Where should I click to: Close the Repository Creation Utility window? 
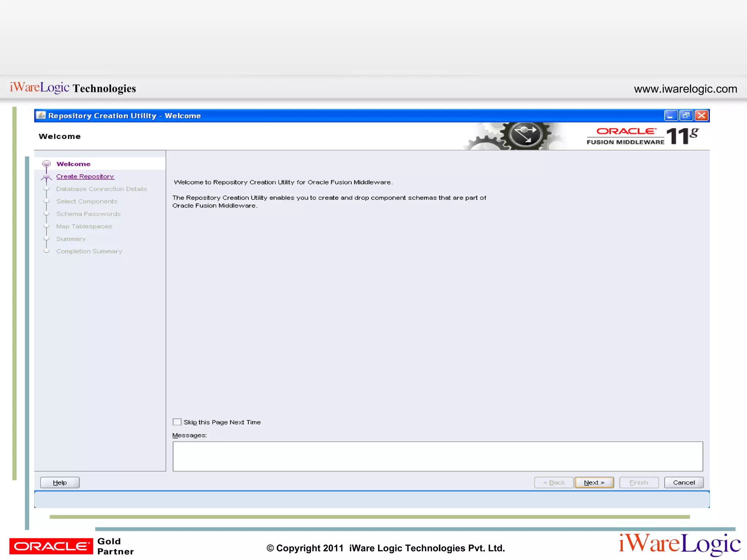click(701, 116)
